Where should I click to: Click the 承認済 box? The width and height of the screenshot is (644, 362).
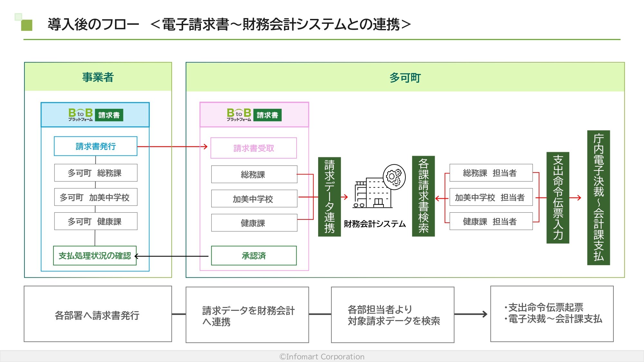coord(254,255)
